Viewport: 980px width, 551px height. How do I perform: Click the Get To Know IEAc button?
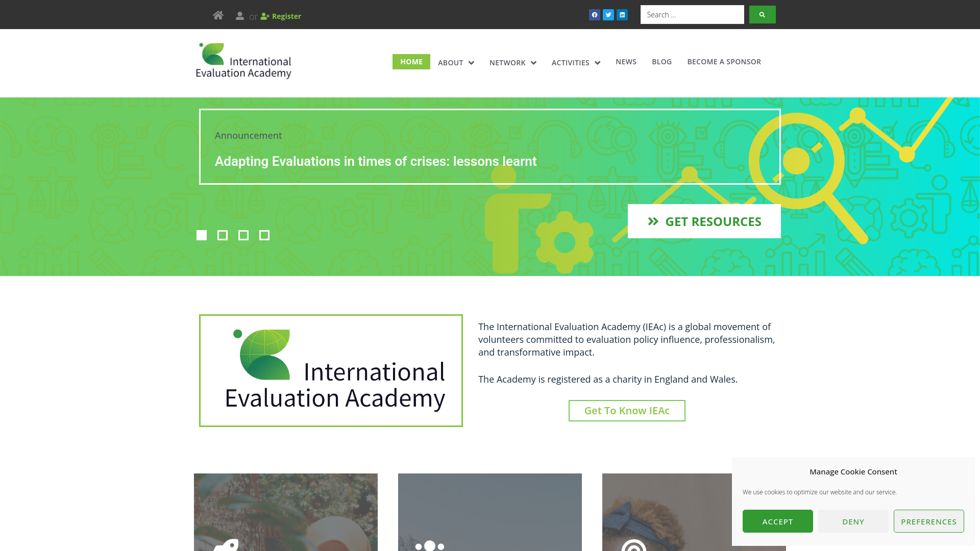(x=627, y=411)
